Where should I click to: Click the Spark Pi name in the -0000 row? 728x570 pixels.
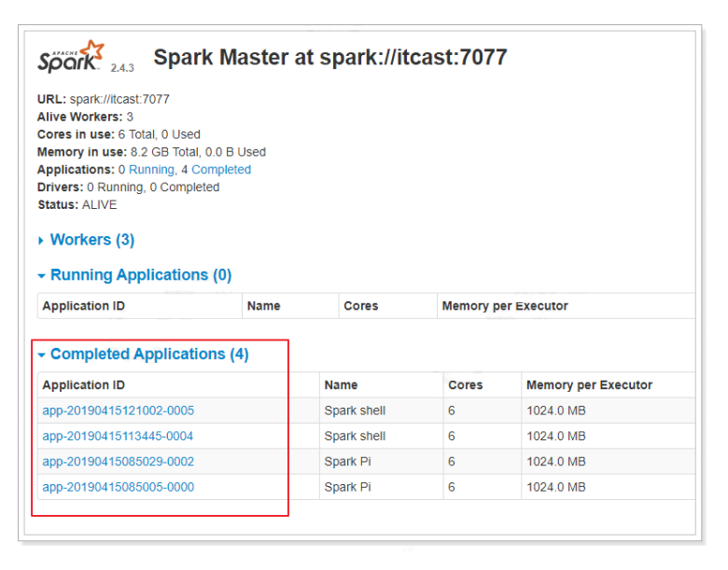[347, 487]
